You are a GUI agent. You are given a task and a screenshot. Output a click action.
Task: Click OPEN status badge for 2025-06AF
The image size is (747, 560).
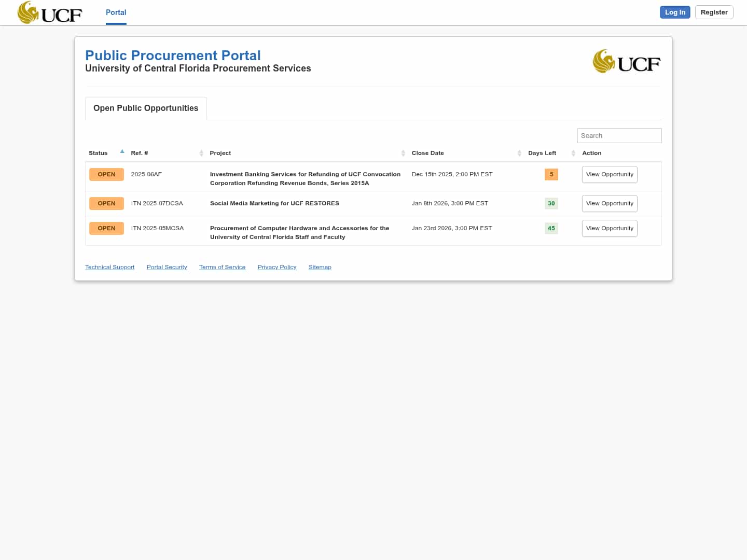tap(106, 174)
